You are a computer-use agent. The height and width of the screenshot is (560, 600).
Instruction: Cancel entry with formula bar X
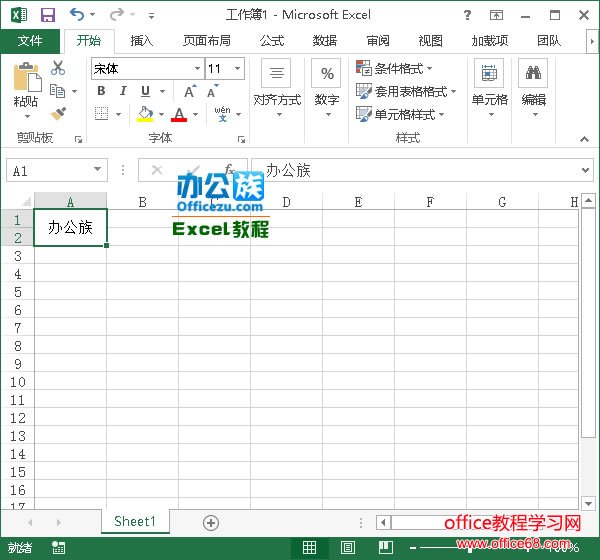[157, 170]
